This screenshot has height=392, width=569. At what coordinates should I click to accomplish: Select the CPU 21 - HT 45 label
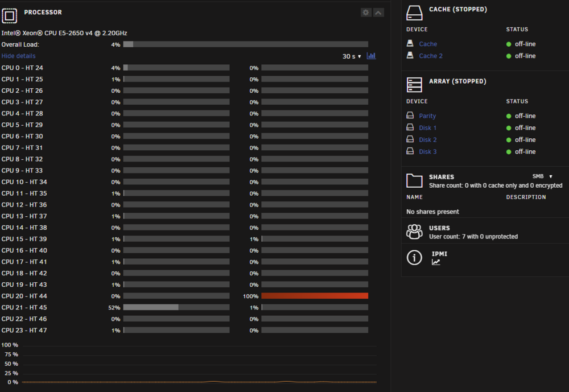tap(24, 307)
